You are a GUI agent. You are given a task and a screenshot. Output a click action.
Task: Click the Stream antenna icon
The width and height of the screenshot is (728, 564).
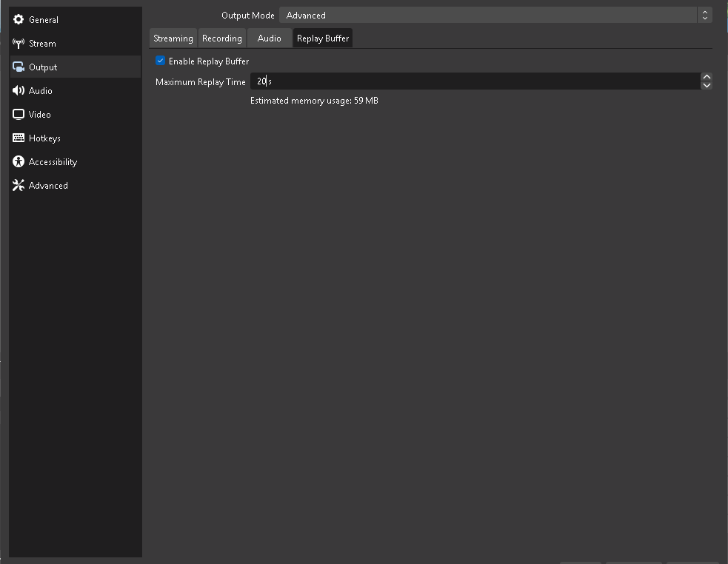pyautogui.click(x=19, y=43)
